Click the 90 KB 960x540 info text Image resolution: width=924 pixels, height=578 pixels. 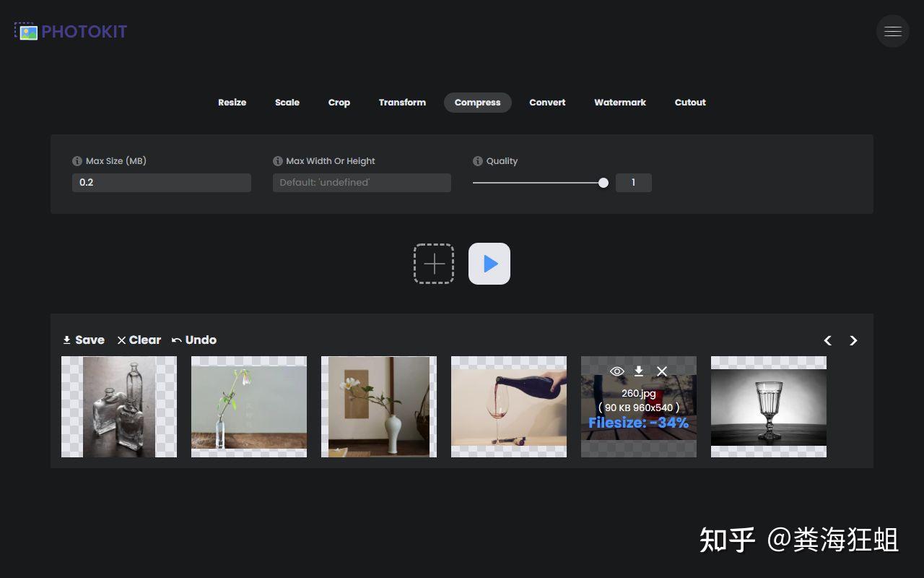pyautogui.click(x=639, y=407)
